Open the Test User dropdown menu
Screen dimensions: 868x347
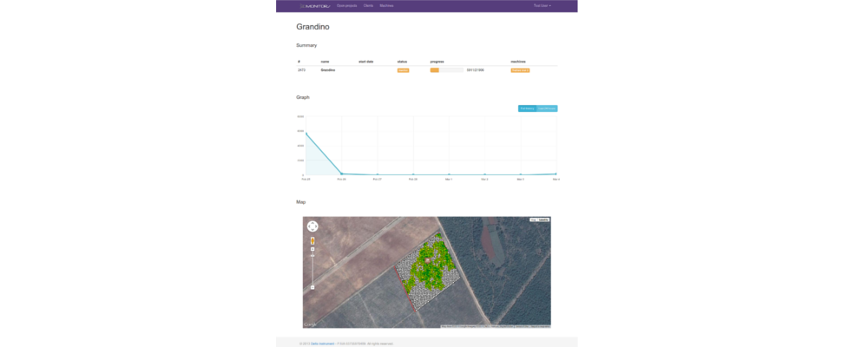[x=542, y=6]
